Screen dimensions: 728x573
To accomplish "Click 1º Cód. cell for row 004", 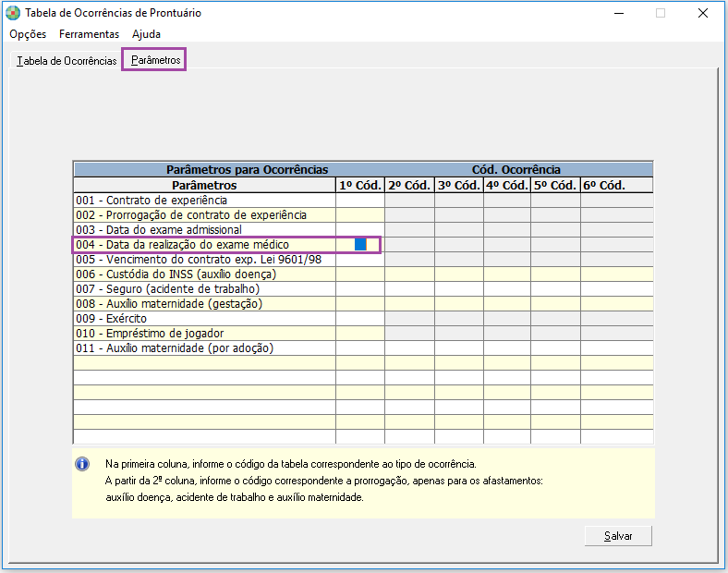I will pos(360,245).
